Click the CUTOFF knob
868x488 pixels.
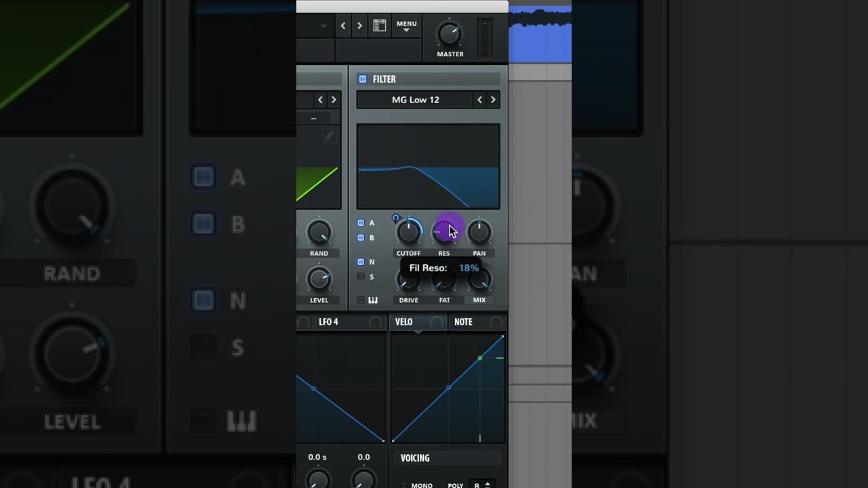408,232
